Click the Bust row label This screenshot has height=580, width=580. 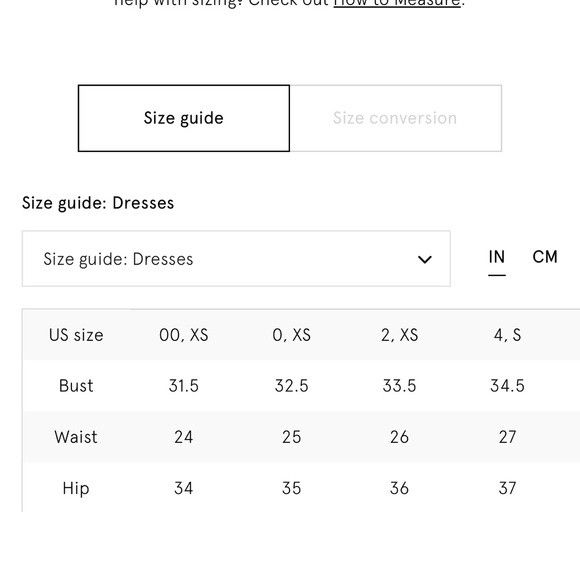tap(76, 386)
